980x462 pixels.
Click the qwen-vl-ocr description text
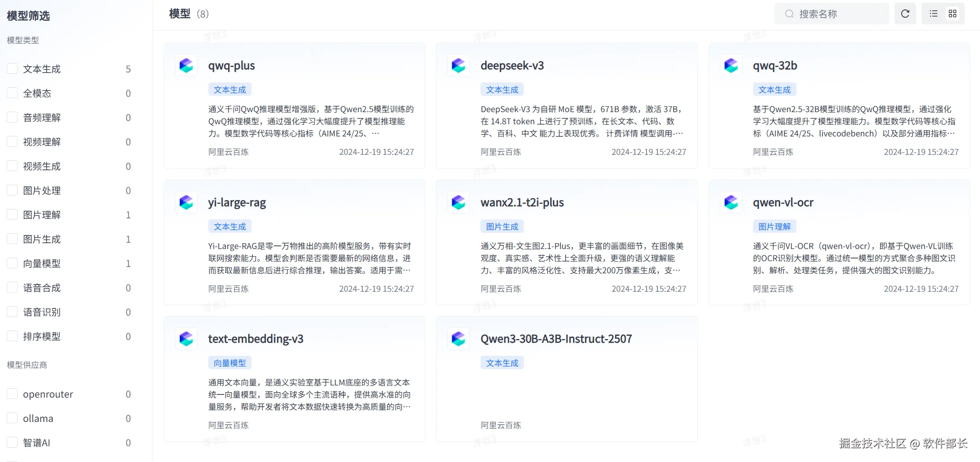pyautogui.click(x=855, y=258)
